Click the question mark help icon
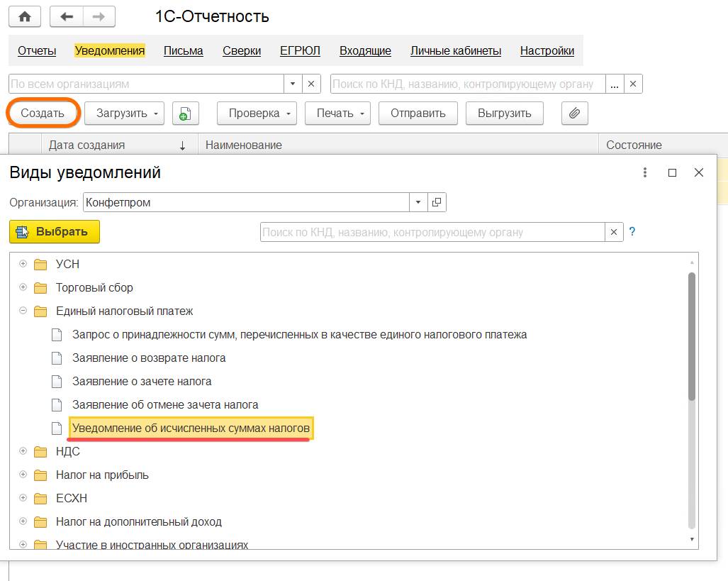728x581 pixels. pos(632,231)
